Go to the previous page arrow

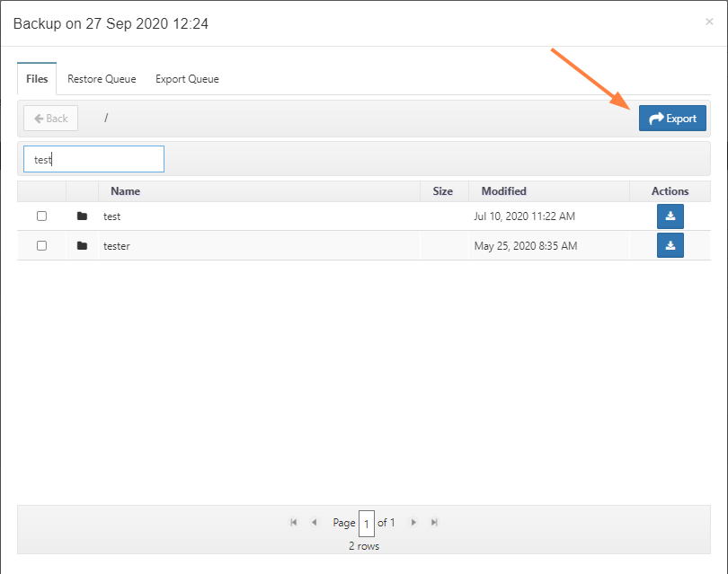tap(314, 522)
